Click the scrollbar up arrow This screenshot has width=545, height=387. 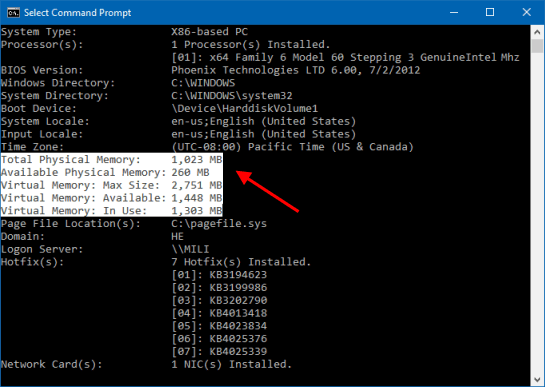[537, 32]
